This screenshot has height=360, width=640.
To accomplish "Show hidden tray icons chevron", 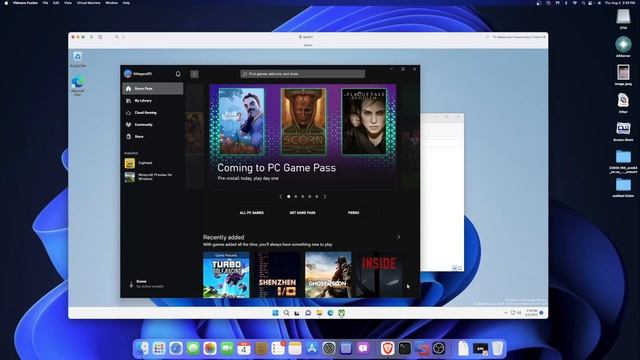I will coord(506,313).
